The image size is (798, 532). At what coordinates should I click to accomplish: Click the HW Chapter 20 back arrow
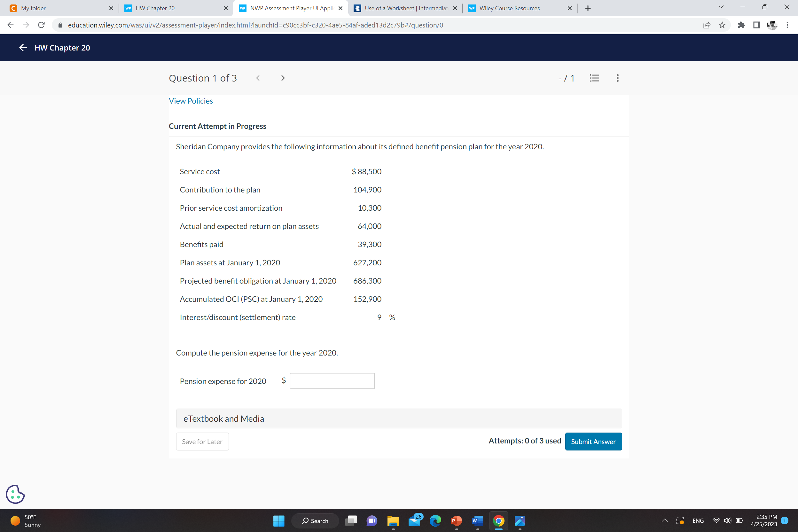pos(23,48)
